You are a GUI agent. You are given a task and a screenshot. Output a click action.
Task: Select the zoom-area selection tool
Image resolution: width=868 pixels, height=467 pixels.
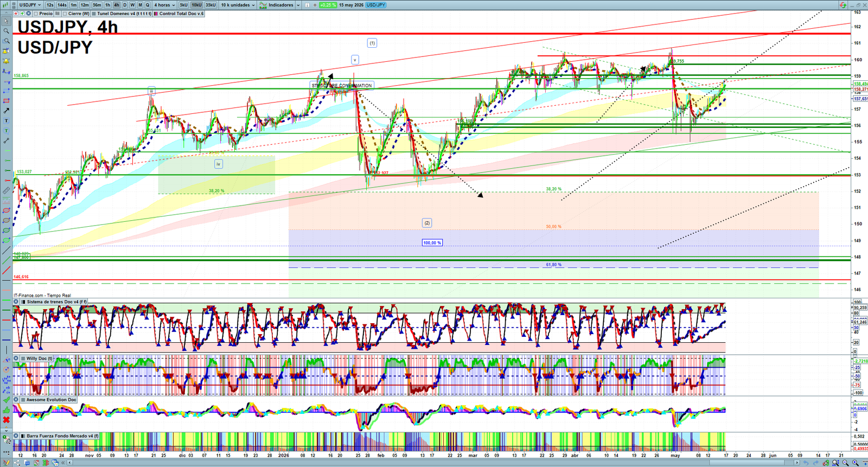pyautogui.click(x=6, y=41)
